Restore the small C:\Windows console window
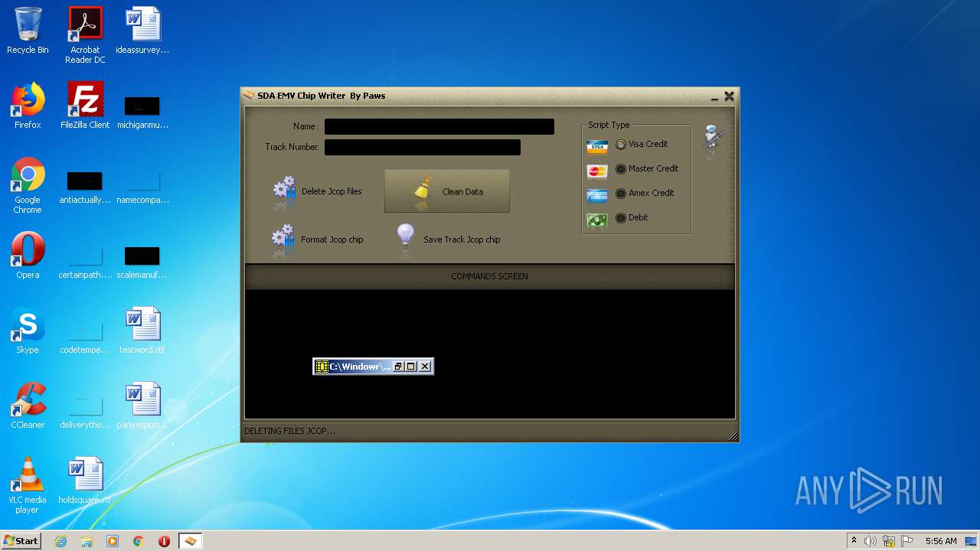The height and width of the screenshot is (551, 980). (x=398, y=367)
